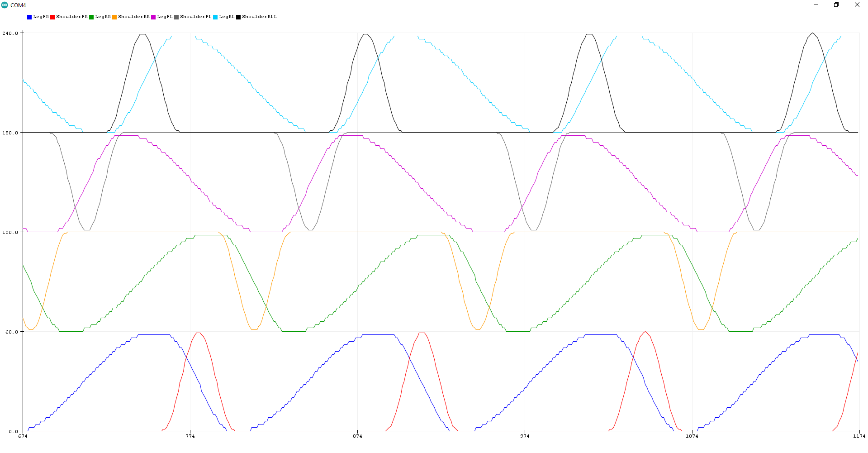This screenshot has height=453, width=868.
Task: Click the 240.0 y-axis label
Action: pos(10,33)
